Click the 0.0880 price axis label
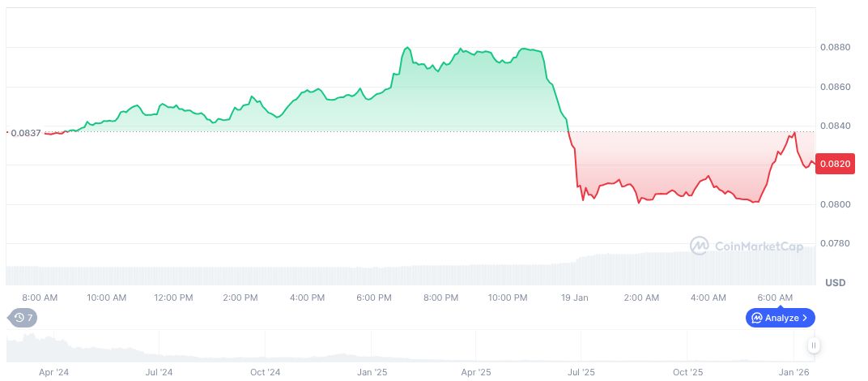 click(835, 48)
